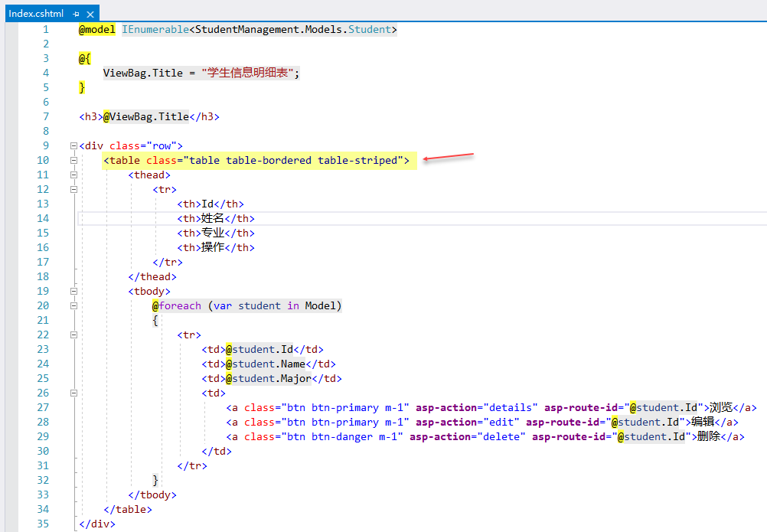Collapse the thead section
Image resolution: width=767 pixels, height=532 pixels.
(x=73, y=175)
